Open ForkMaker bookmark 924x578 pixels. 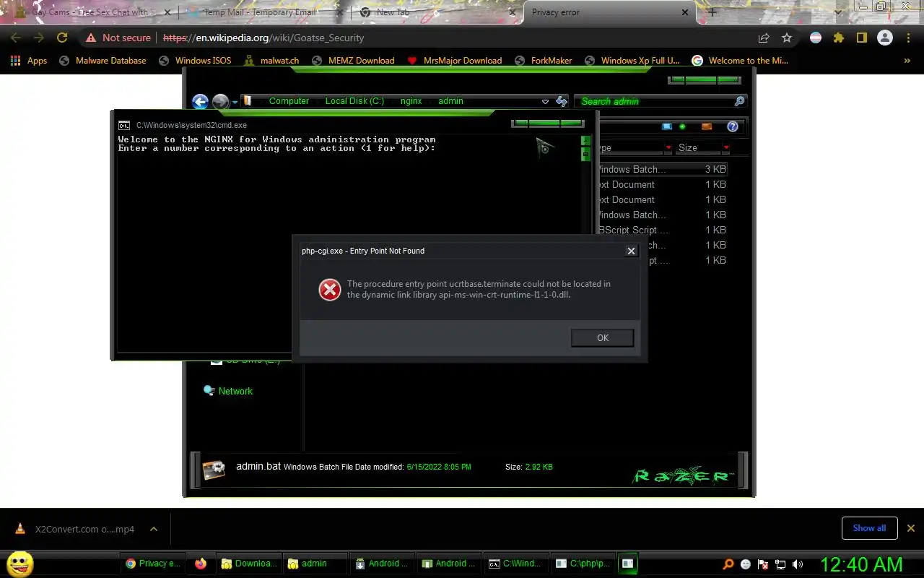click(x=543, y=61)
